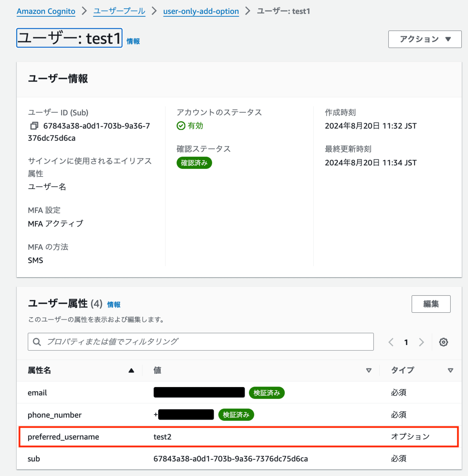Copy the user ID (Sub) with the copy icon

point(34,126)
